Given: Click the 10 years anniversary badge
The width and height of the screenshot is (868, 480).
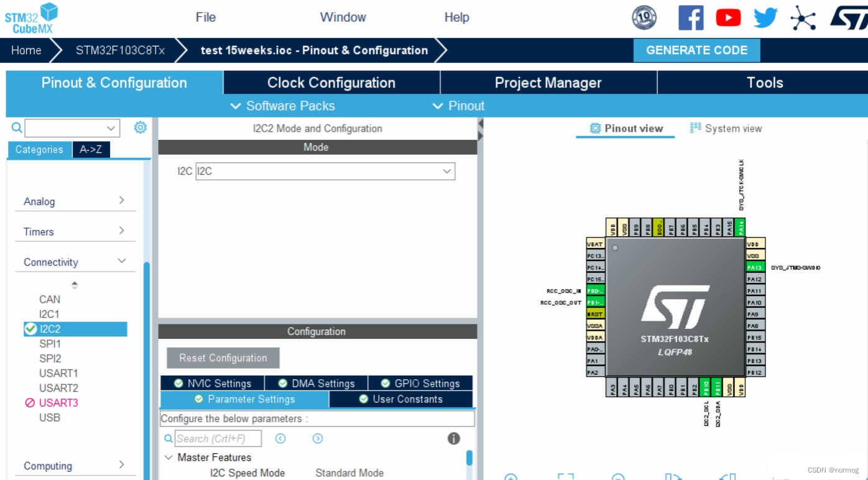Looking at the screenshot, I should click(x=644, y=18).
